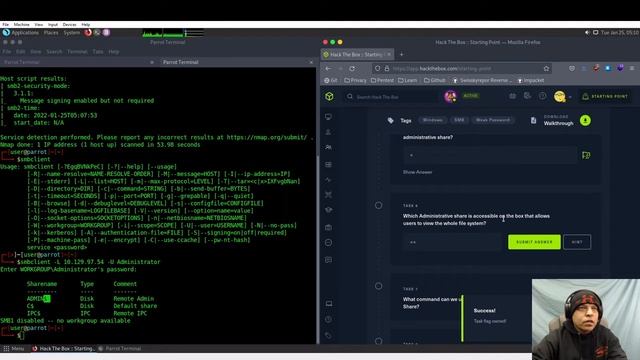Open the Machine menu of VirtualBox
Viewport: 640px width, 360px height.
pos(22,24)
